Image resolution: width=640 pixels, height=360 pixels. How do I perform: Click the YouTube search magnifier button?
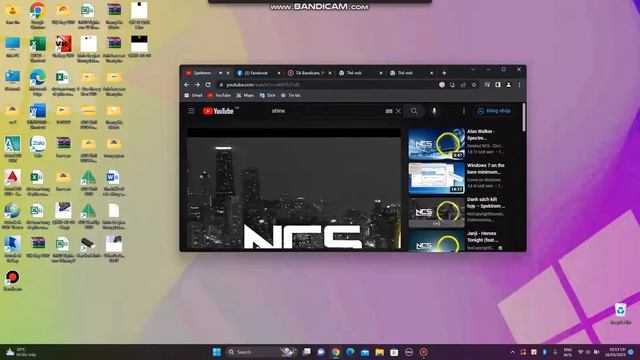(414, 111)
